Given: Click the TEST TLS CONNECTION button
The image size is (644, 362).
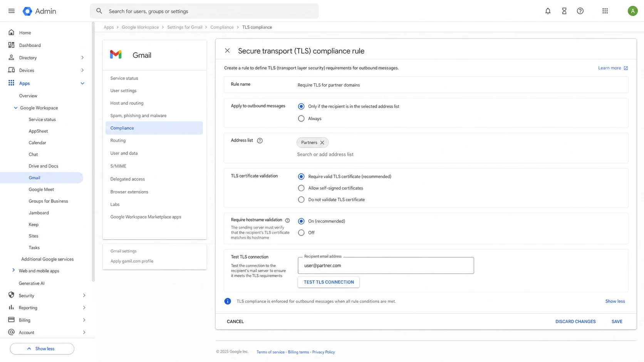Looking at the screenshot, I should (329, 282).
